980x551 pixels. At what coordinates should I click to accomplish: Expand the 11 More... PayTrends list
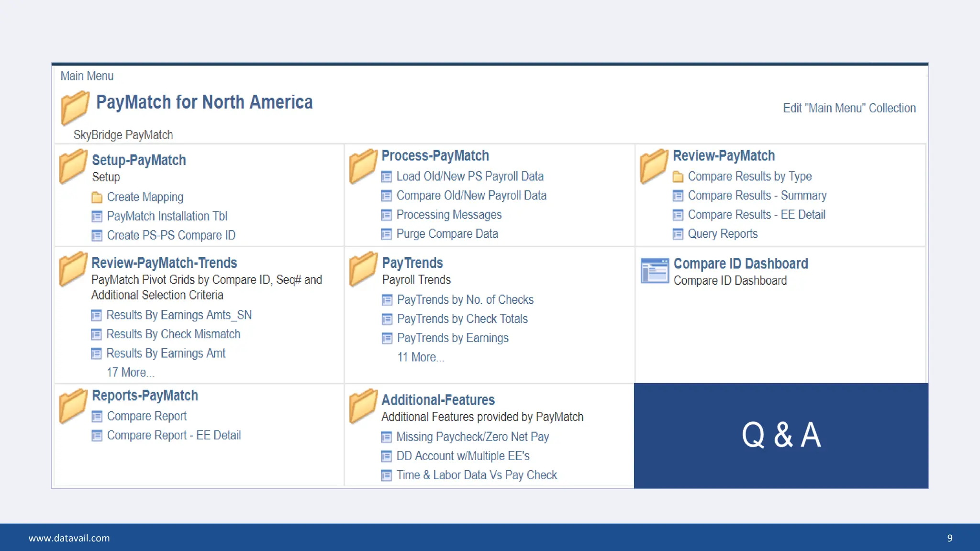click(x=421, y=357)
